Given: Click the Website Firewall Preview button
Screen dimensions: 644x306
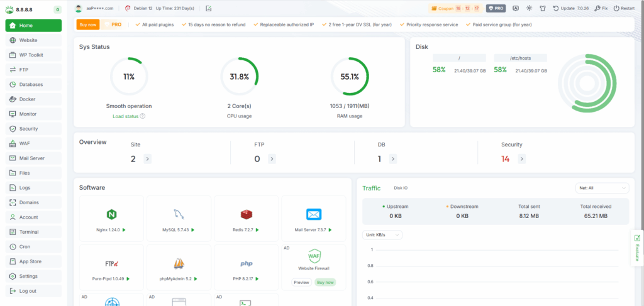Looking at the screenshot, I should [x=301, y=282].
